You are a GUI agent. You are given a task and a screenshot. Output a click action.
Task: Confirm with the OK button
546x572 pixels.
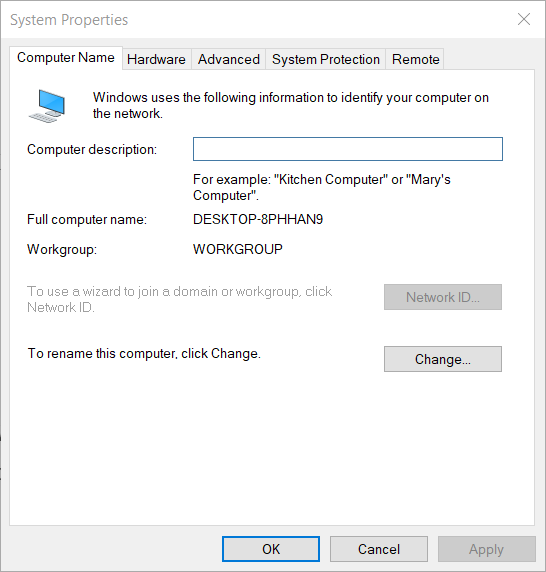271,549
